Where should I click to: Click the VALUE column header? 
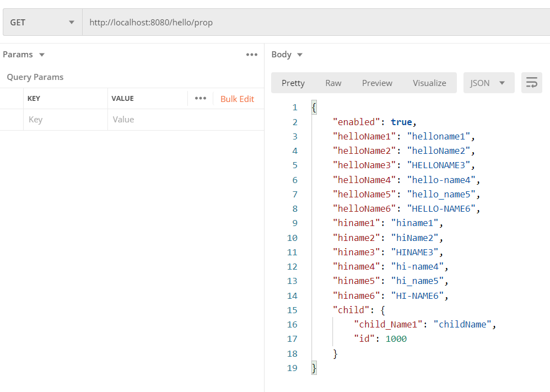tap(122, 99)
